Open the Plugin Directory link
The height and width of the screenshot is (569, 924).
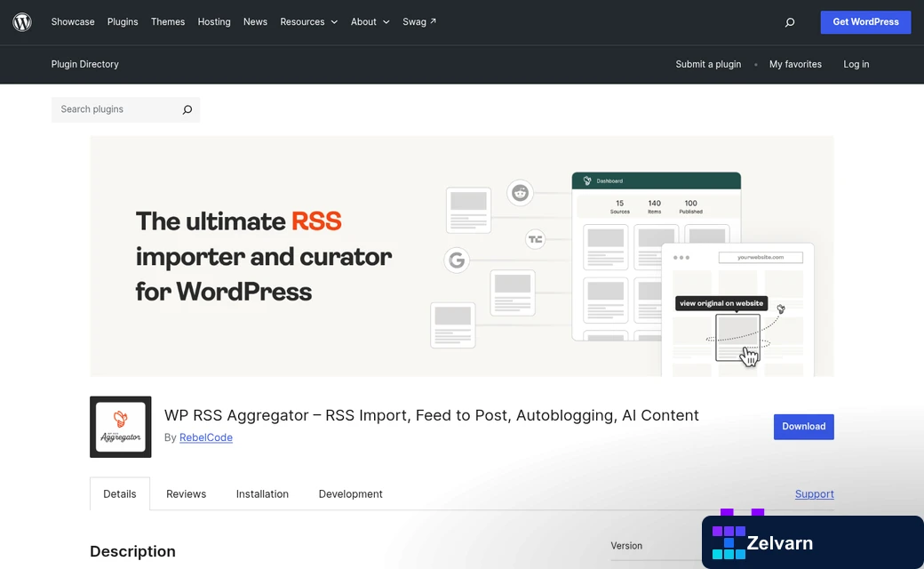(x=85, y=64)
